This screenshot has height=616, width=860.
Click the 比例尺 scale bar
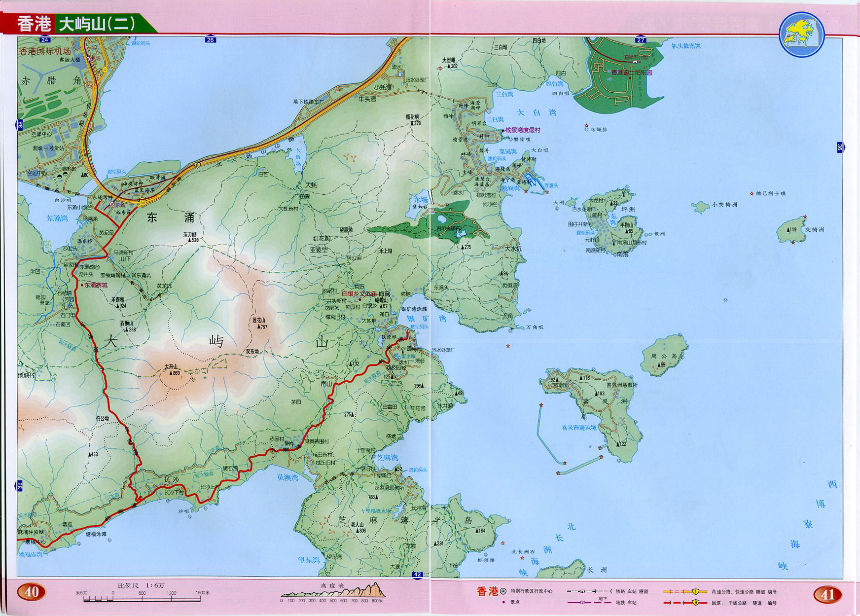(x=142, y=599)
